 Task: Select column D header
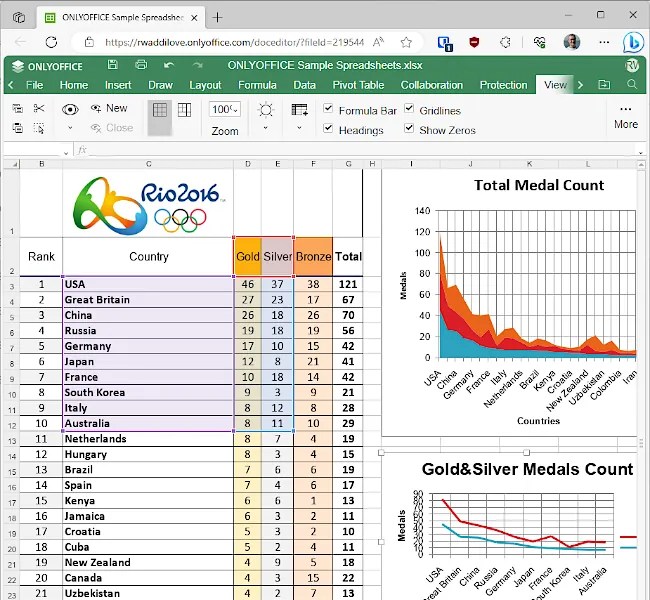247,164
